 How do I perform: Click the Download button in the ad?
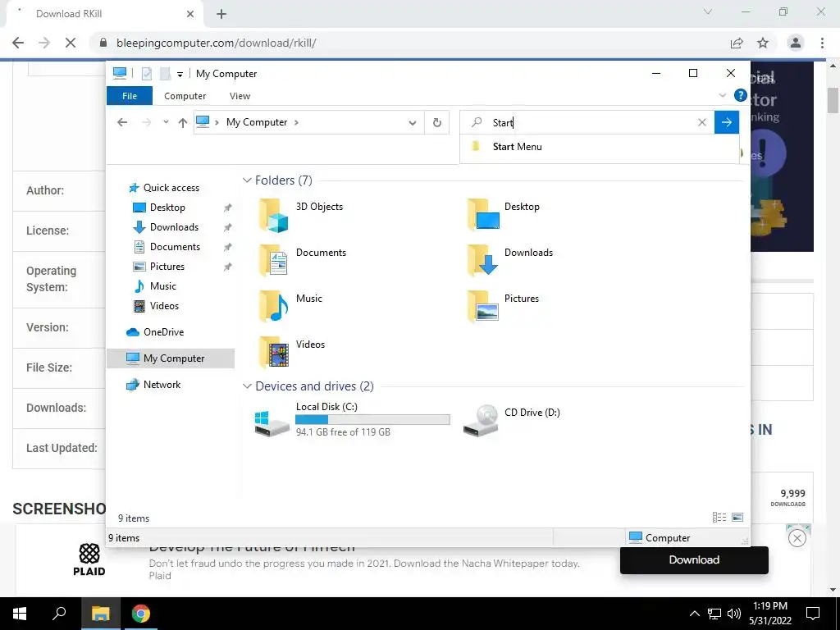click(x=694, y=559)
